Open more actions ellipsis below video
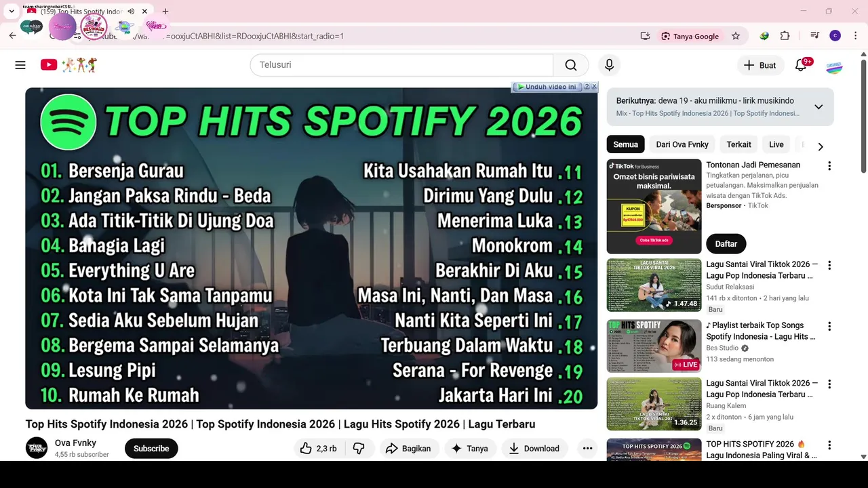Screen dimensions: 868x488 point(588,449)
